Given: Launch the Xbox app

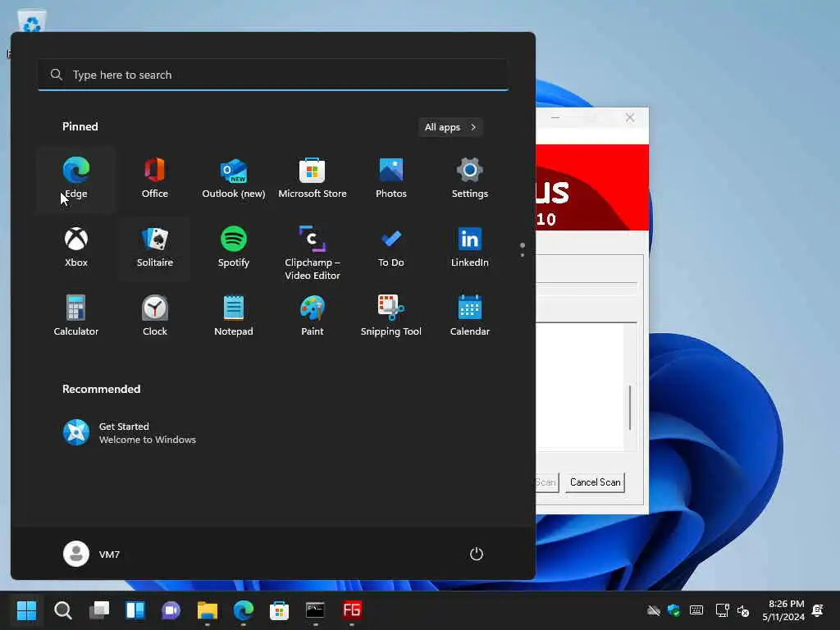Looking at the screenshot, I should tap(76, 248).
